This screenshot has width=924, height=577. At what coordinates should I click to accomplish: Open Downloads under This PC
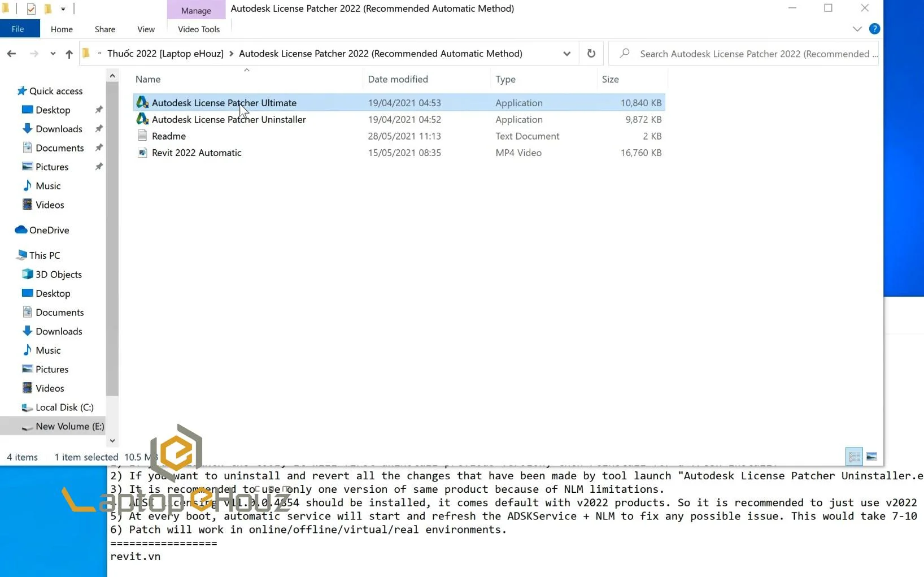(59, 331)
